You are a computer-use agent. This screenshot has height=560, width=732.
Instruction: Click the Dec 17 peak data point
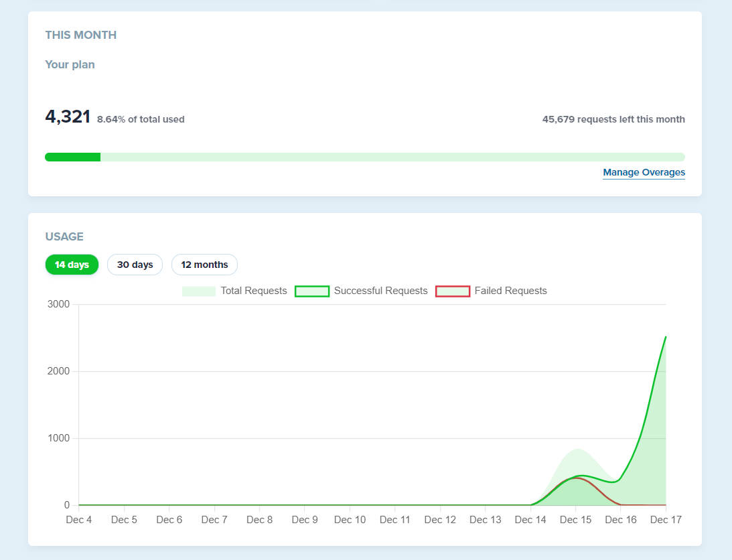tap(666, 337)
